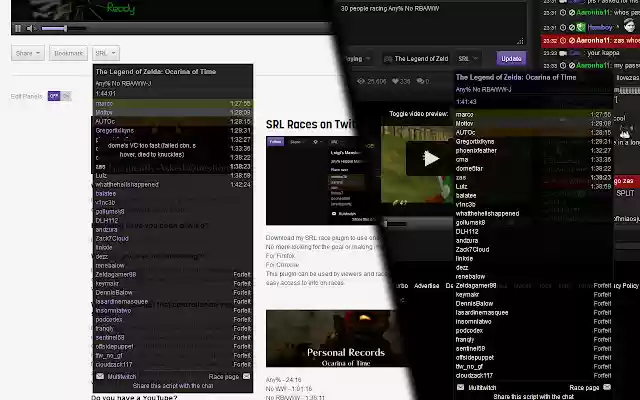Adjust the slider below the dashboard video preview
Viewport: 640px width, 400px height.
tap(395, 224)
